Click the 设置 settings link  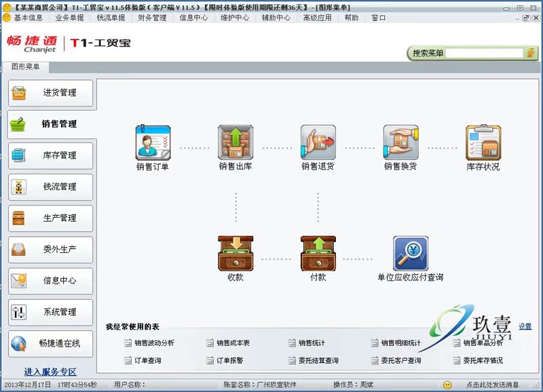(x=525, y=327)
